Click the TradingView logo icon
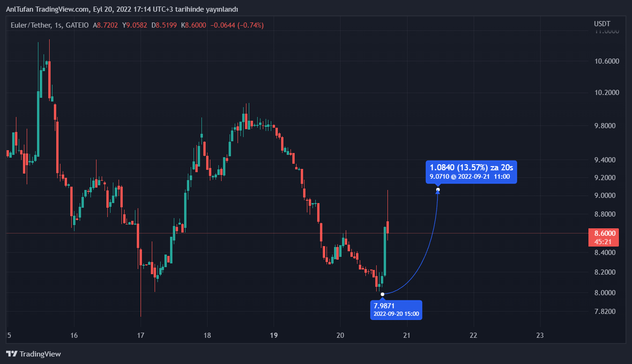 [12, 354]
